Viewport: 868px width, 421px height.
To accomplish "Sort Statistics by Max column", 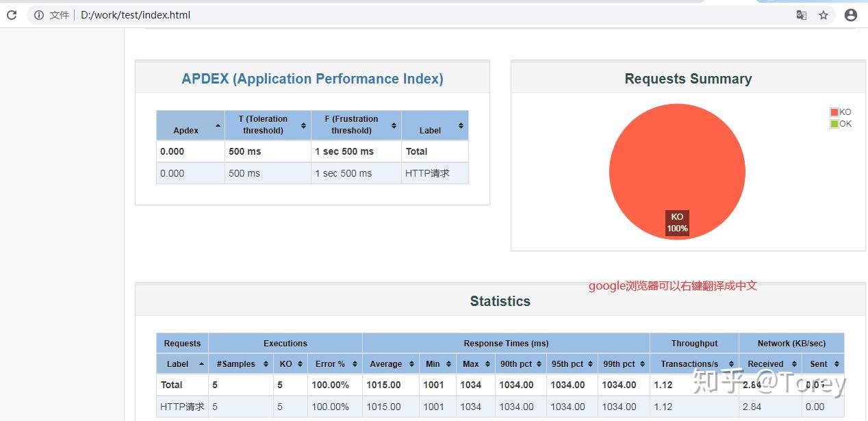I will coord(475,363).
